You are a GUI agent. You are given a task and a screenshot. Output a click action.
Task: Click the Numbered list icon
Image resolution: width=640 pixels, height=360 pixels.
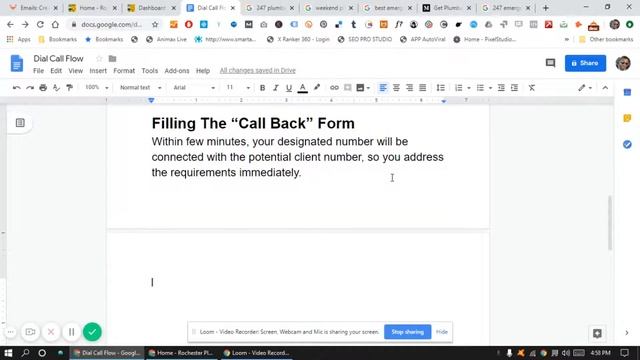[x=459, y=88]
